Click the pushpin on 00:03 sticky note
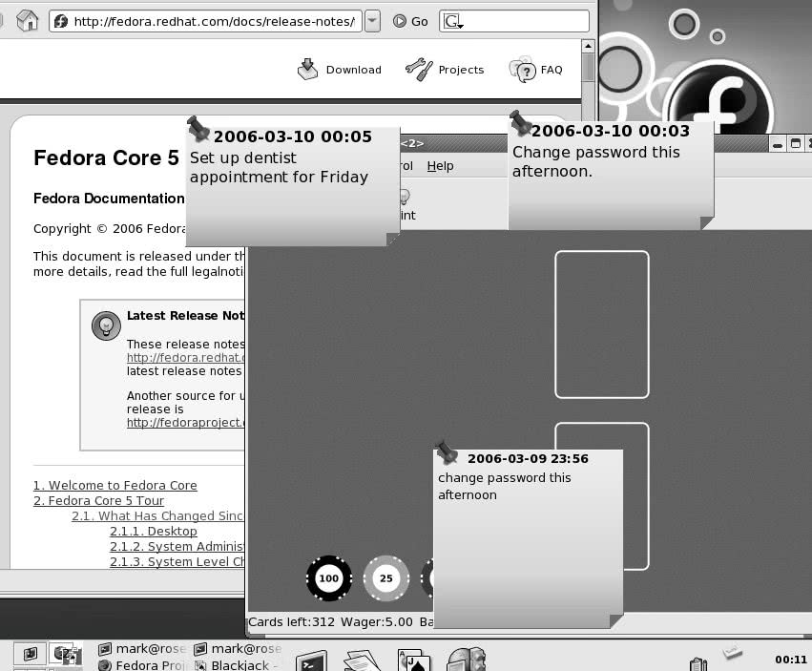The width and height of the screenshot is (812, 671). [520, 123]
